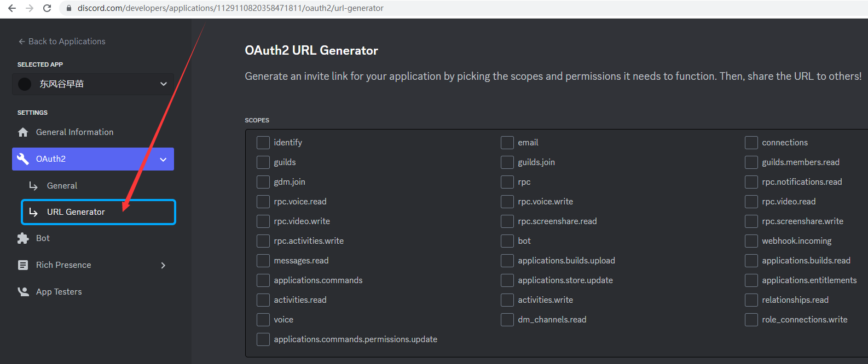This screenshot has height=364, width=868.
Task: Open the URL Generator submenu item
Action: coord(99,212)
